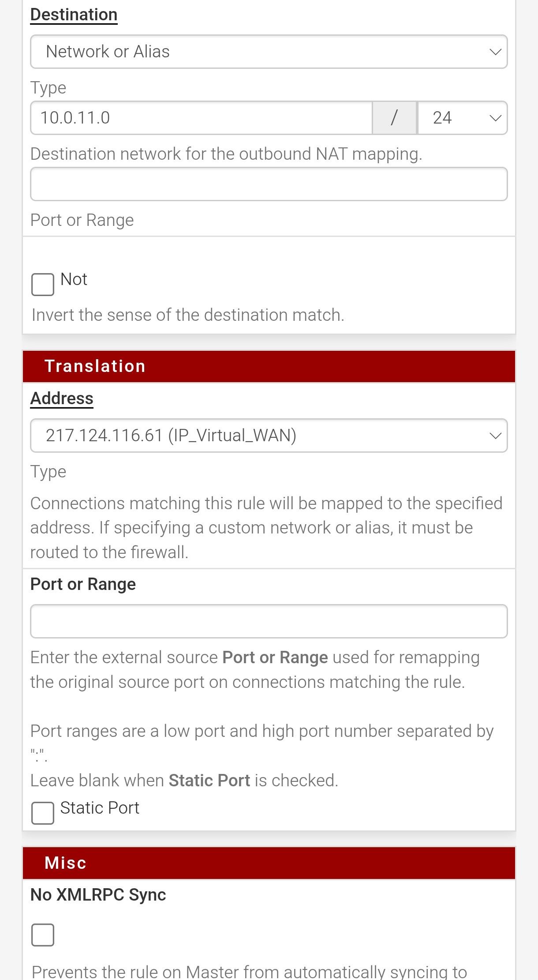Click the "Static Port" checkbox label text
The height and width of the screenshot is (980, 538).
100,808
